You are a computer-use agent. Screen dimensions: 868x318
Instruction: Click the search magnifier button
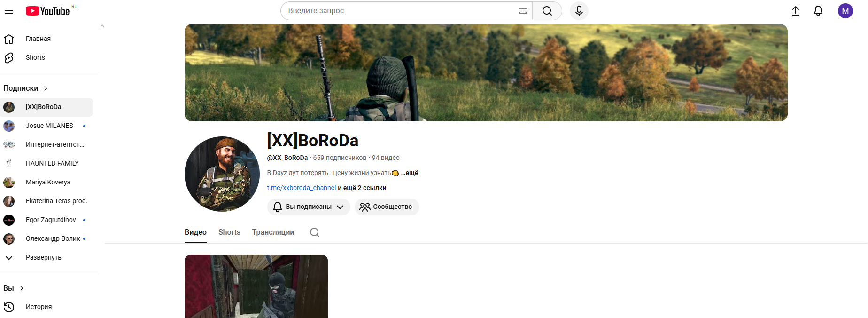547,11
